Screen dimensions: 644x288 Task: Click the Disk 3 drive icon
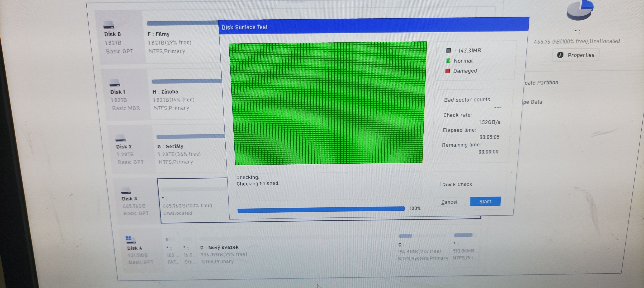pyautogui.click(x=126, y=191)
